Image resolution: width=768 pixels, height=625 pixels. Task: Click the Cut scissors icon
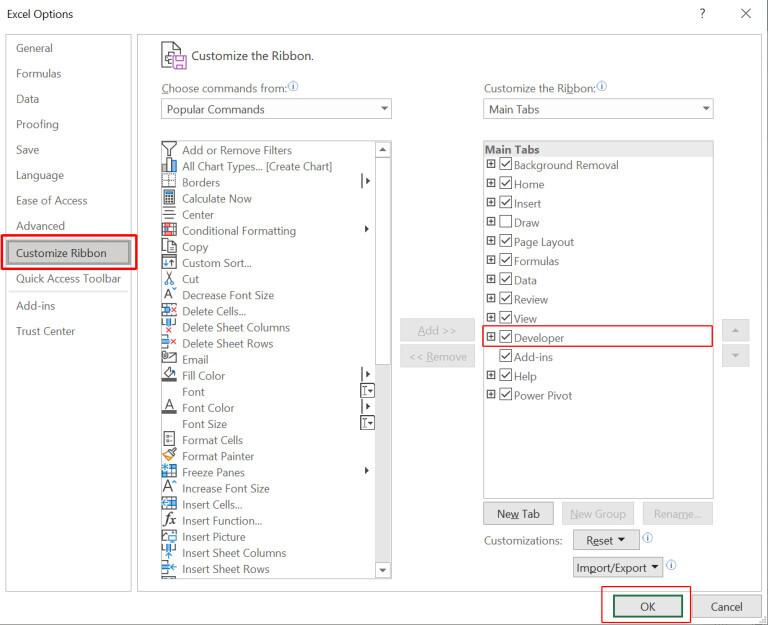(169, 279)
